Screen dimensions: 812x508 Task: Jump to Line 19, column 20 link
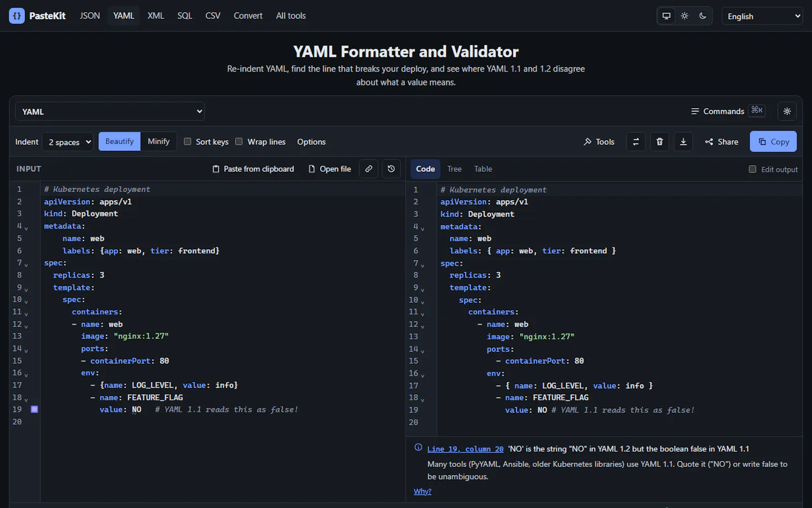465,449
